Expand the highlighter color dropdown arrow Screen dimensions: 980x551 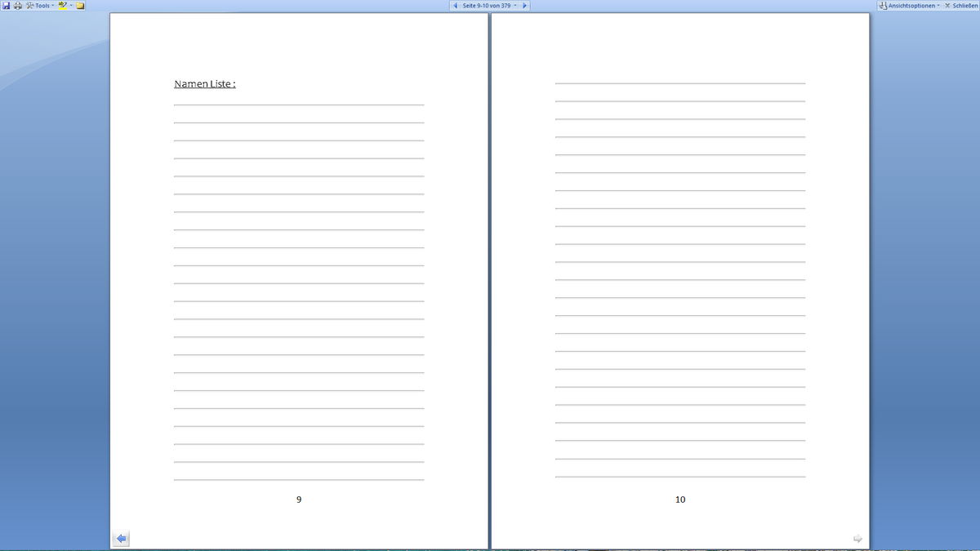tap(71, 5)
